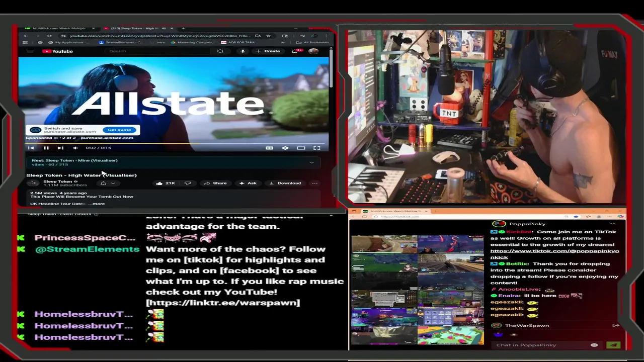Open more actions ellipsis under video
This screenshot has width=644, height=362.
point(314,183)
